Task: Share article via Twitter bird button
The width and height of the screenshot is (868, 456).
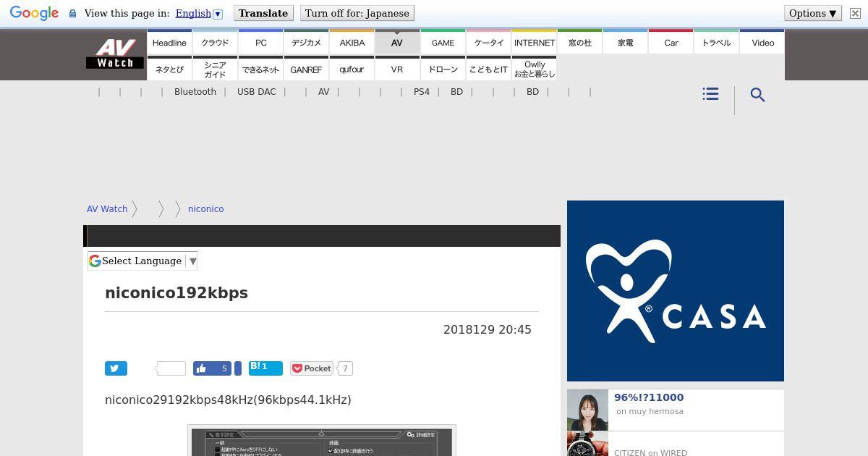Action: pos(116,368)
